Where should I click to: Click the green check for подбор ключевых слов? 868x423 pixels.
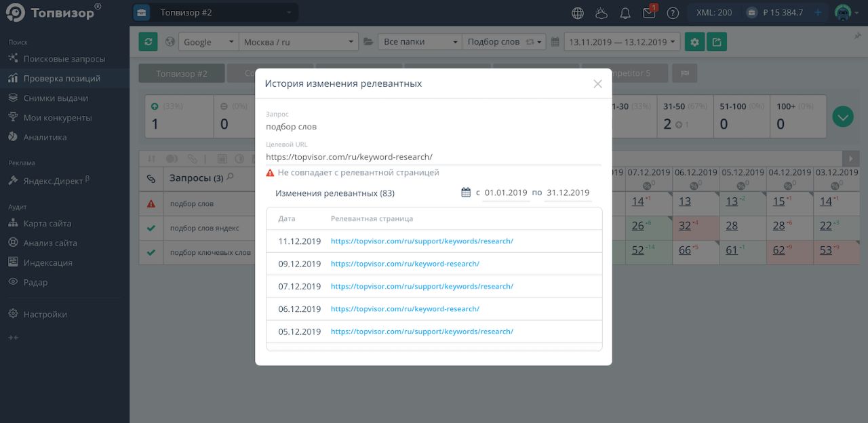pos(151,252)
